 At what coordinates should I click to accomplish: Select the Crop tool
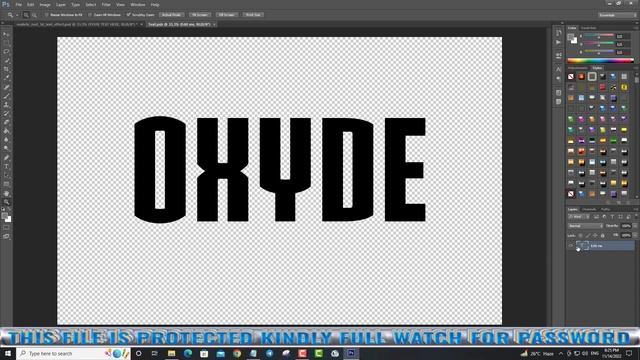click(6, 69)
